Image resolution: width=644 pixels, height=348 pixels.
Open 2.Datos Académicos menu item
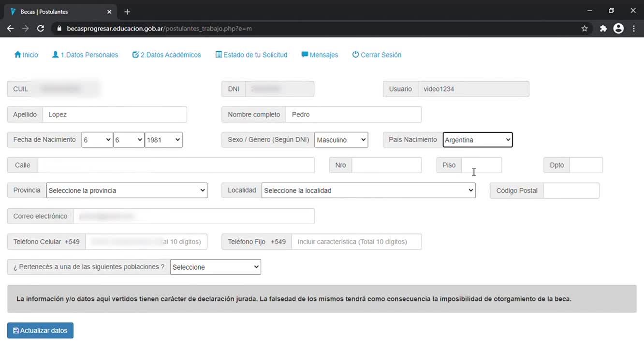(166, 55)
